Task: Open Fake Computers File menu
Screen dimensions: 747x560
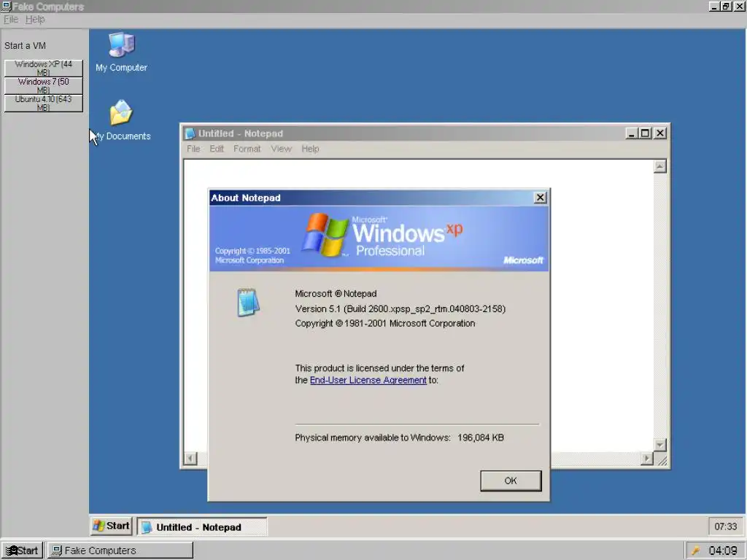Action: (x=11, y=20)
